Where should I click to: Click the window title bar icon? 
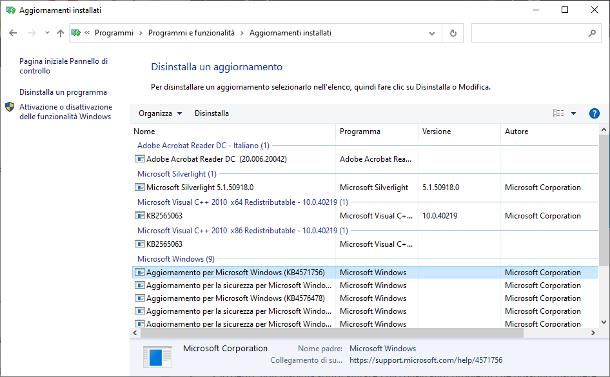point(11,10)
